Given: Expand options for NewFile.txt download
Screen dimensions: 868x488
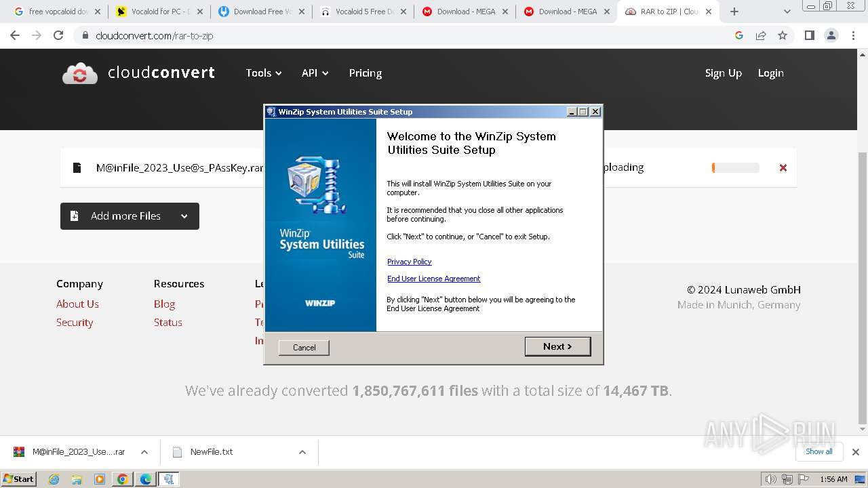Looking at the screenshot, I should 302,452.
